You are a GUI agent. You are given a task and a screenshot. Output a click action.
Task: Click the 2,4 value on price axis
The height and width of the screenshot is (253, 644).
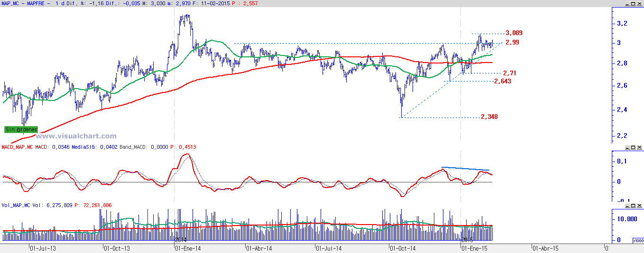[622, 110]
